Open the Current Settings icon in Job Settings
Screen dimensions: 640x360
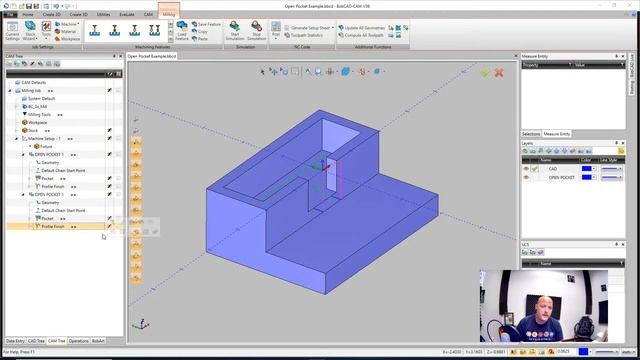(12, 31)
